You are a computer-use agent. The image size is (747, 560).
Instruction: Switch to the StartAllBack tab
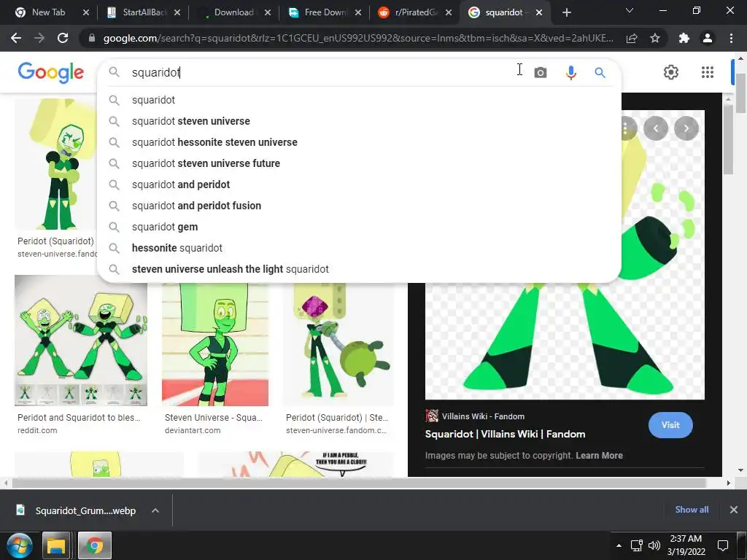coord(138,12)
